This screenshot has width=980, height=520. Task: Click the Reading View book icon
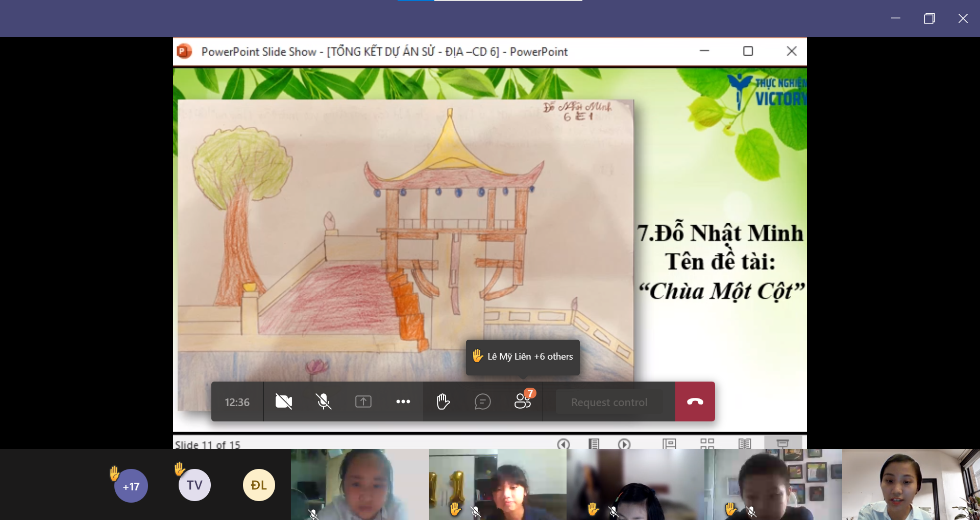tap(745, 443)
